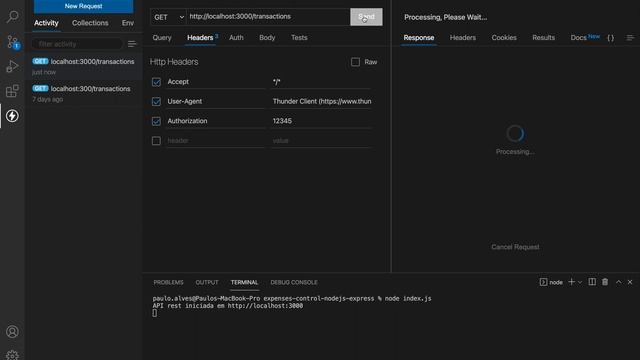
Task: Click User-Agent value field
Action: point(321,101)
